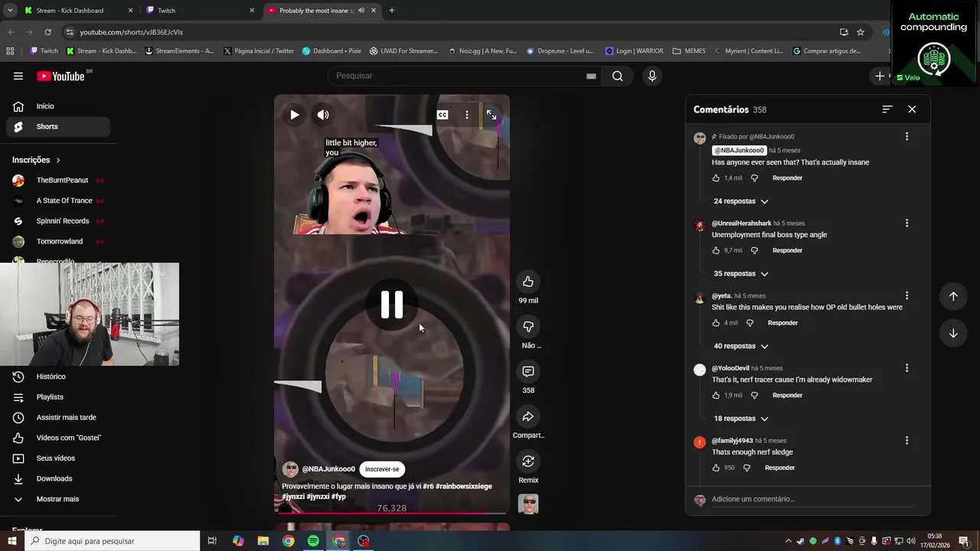Open options menu for UnrealHerahshark comment
The width and height of the screenshot is (980, 551).
coord(906,223)
